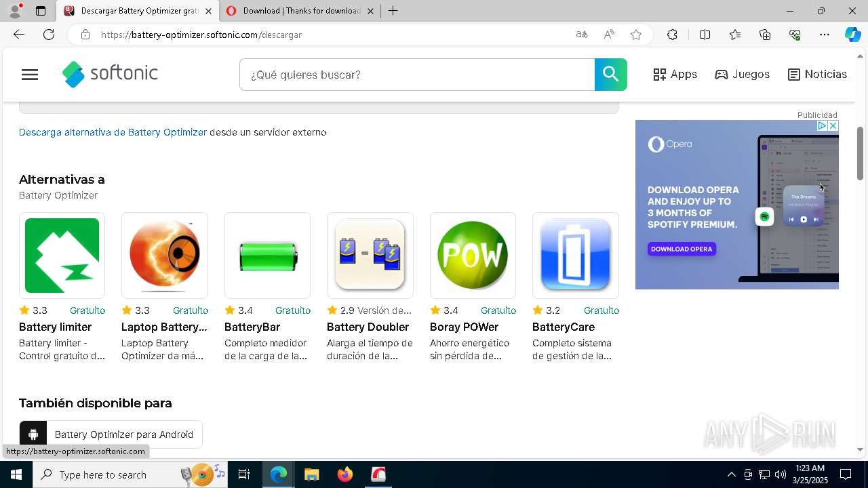Image resolution: width=868 pixels, height=488 pixels.
Task: Switch to the Opera Download tab
Action: (x=299, y=11)
